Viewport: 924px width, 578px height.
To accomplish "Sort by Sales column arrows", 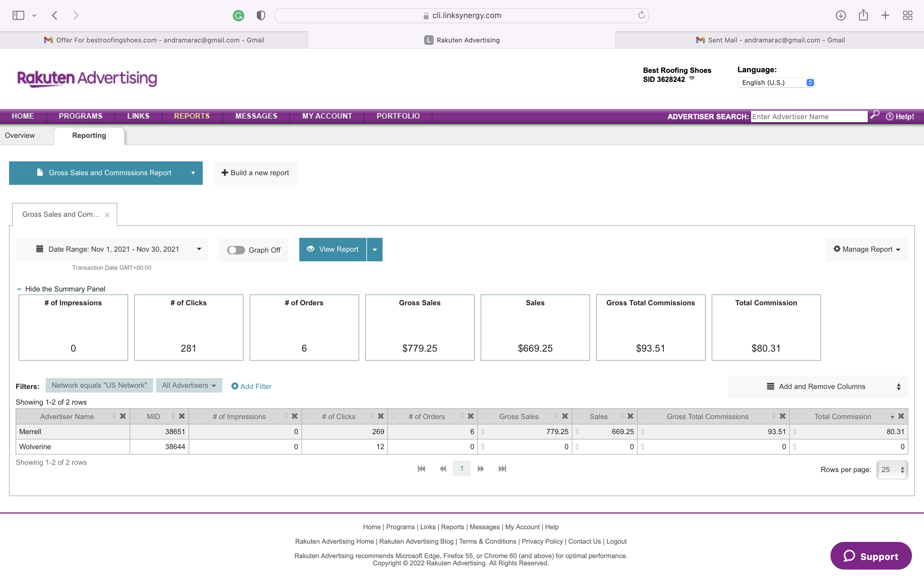I will (622, 416).
